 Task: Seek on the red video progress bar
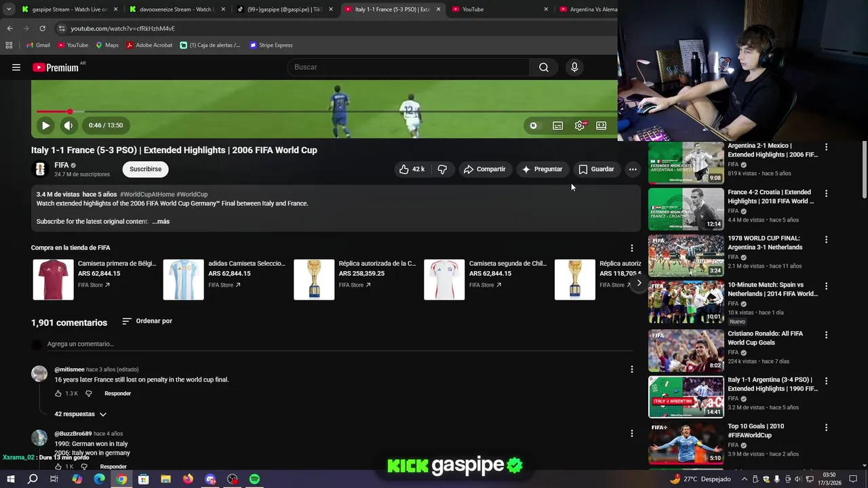[325, 111]
